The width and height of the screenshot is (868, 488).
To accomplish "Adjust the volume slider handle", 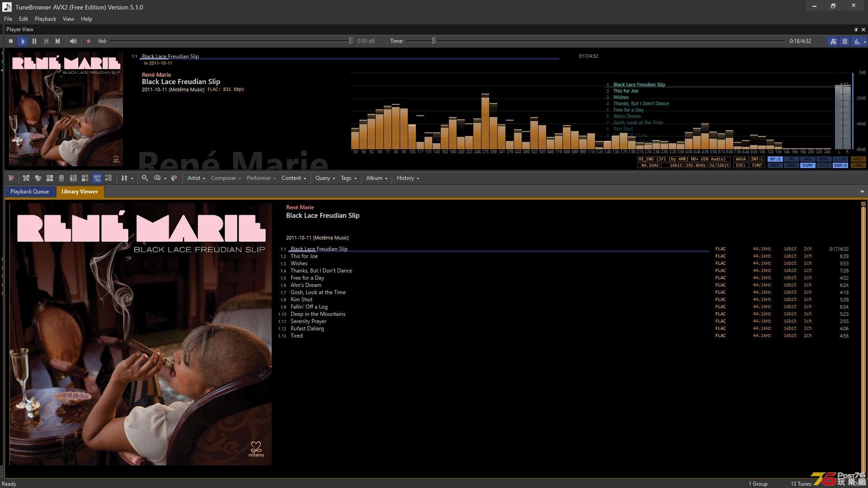I will (351, 41).
